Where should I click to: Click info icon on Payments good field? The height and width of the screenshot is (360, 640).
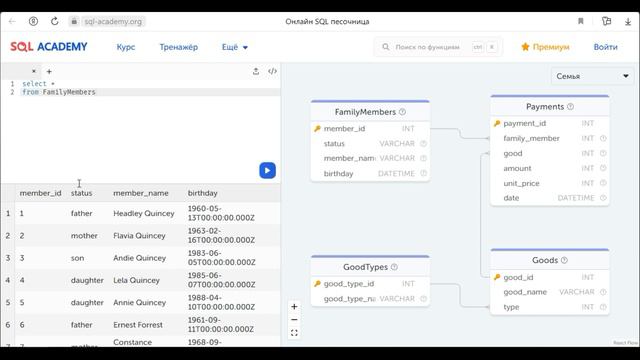click(603, 153)
